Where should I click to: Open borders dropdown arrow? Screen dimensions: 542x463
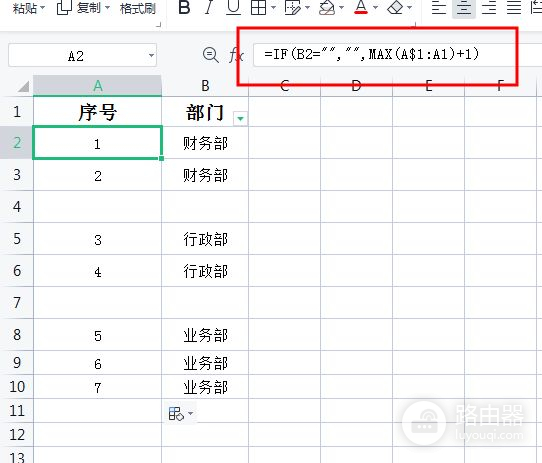point(273,8)
